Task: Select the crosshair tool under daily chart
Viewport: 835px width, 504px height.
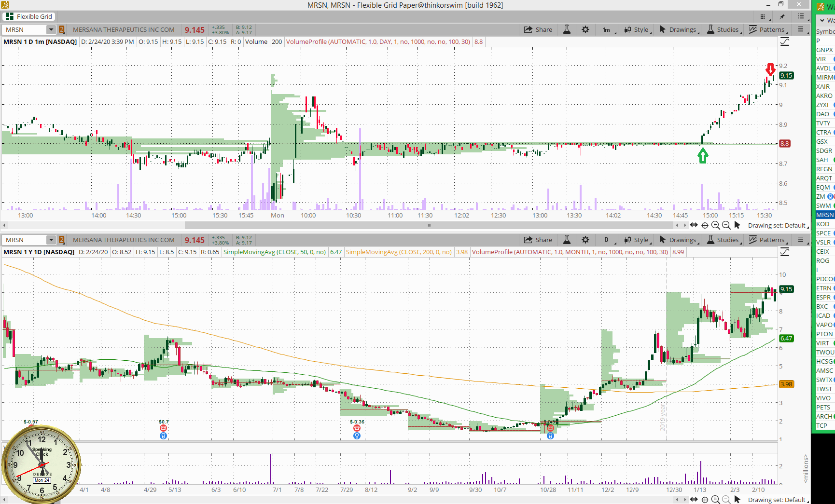Action: pyautogui.click(x=705, y=500)
